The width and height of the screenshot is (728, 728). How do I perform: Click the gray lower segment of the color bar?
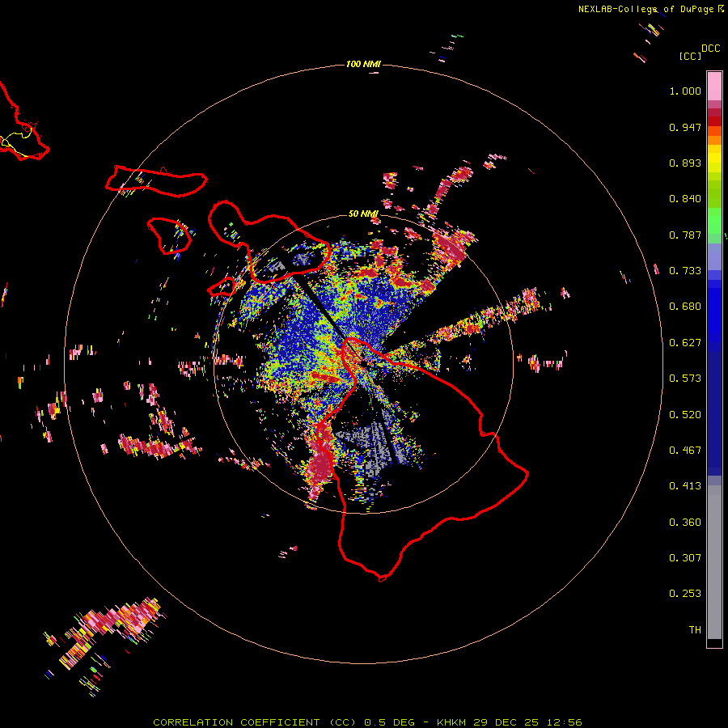(714, 562)
